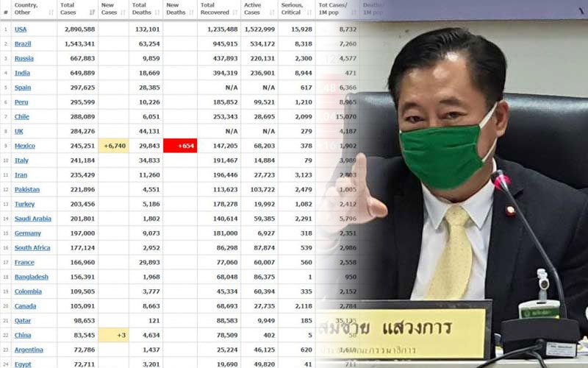588x368 pixels.
Task: Click India serious critical value 8,944
Action: pos(304,73)
